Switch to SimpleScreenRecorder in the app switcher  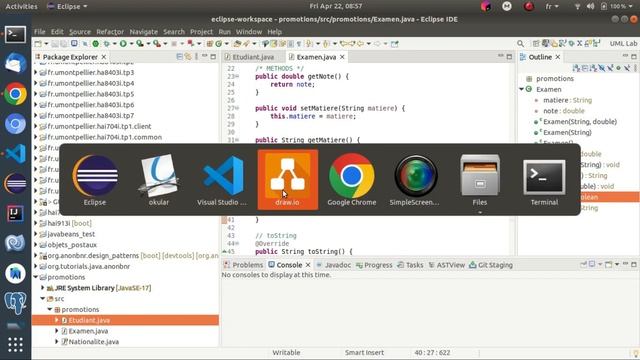[415, 180]
